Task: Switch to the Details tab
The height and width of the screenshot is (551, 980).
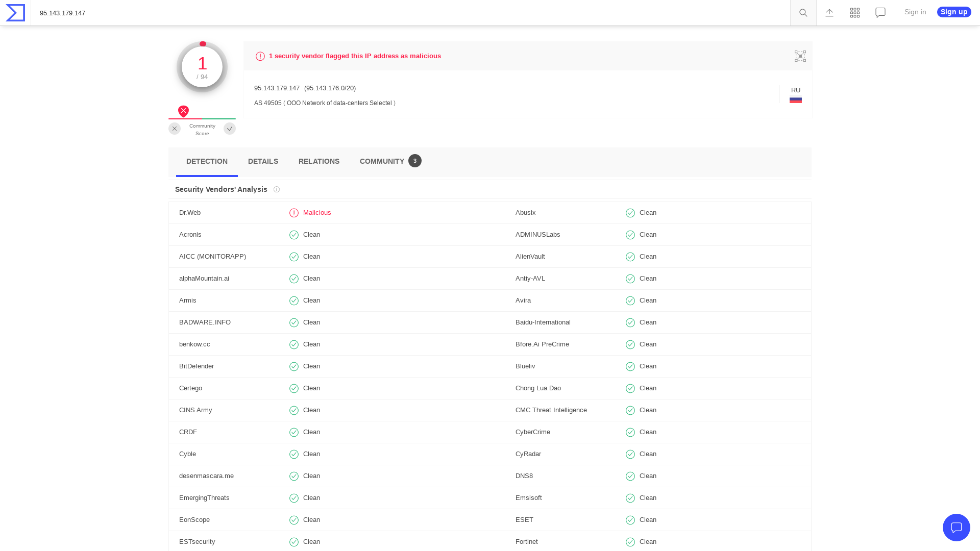Action: coord(263,161)
